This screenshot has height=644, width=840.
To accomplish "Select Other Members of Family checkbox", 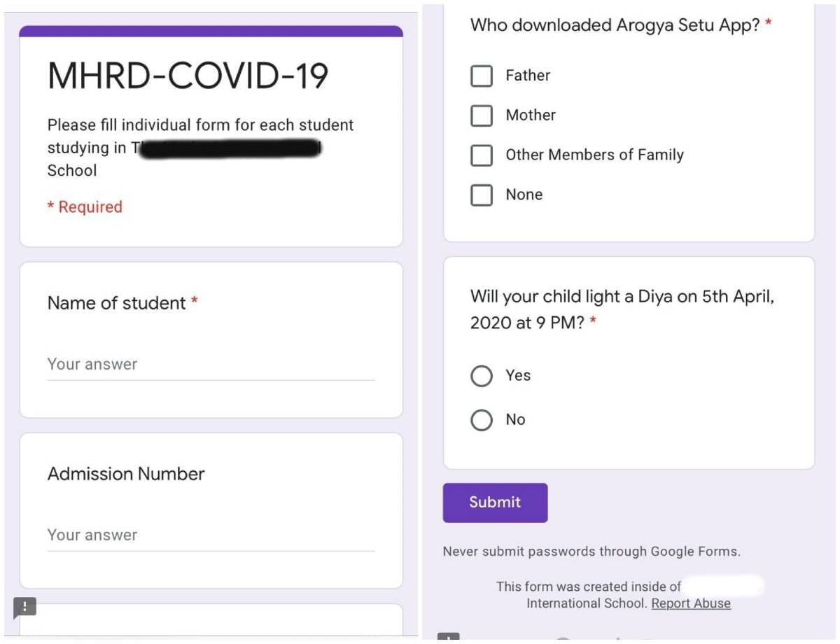I will [x=482, y=155].
